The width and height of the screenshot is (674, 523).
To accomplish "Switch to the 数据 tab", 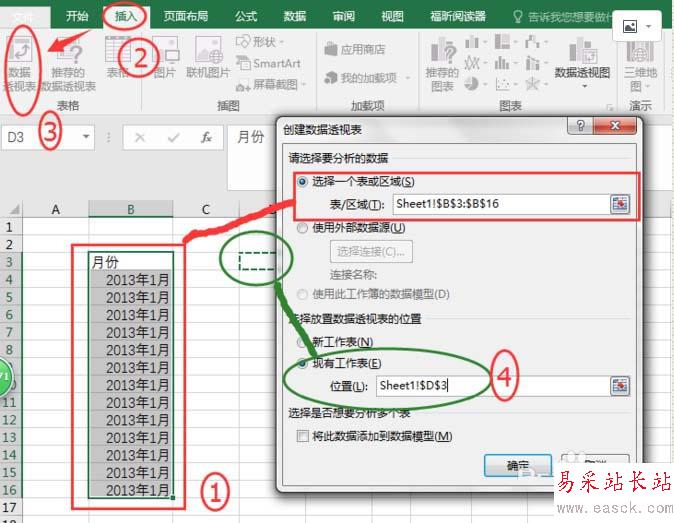I will click(x=295, y=16).
